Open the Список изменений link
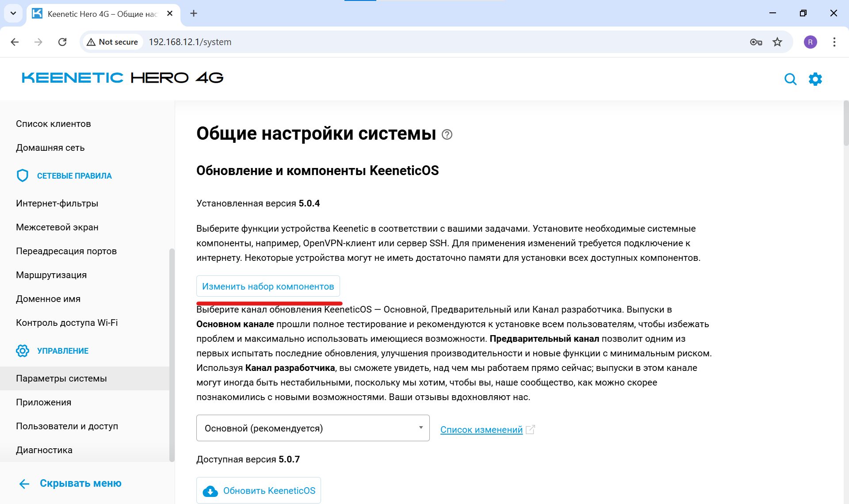 (x=481, y=429)
